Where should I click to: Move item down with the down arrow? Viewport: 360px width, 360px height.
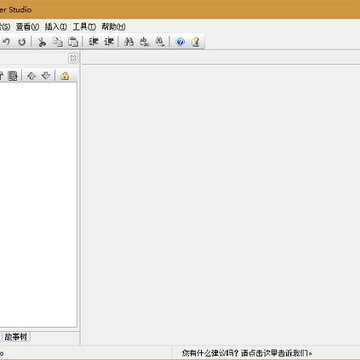tap(46, 76)
